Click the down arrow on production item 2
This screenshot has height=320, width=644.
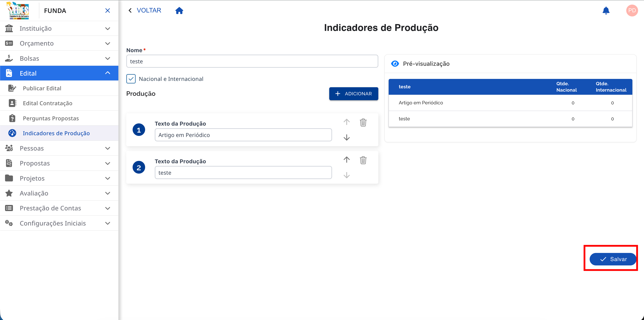pyautogui.click(x=347, y=175)
